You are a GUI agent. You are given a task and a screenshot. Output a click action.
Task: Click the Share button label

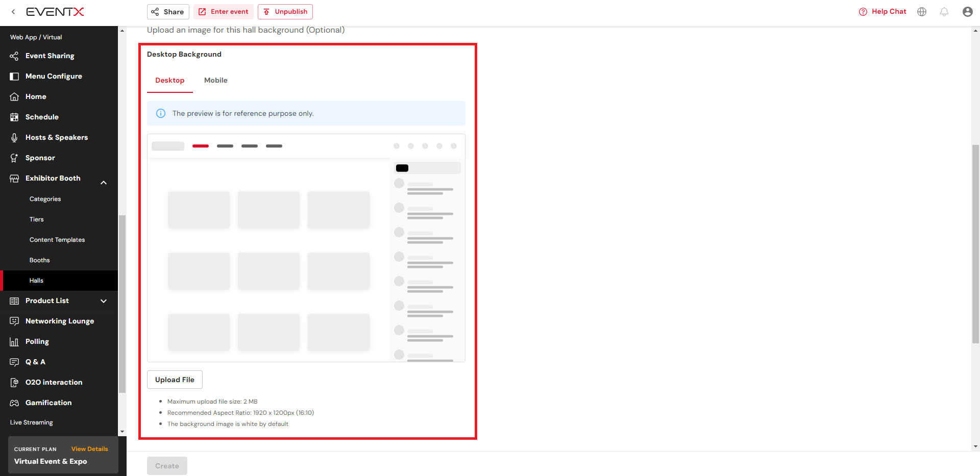174,12
